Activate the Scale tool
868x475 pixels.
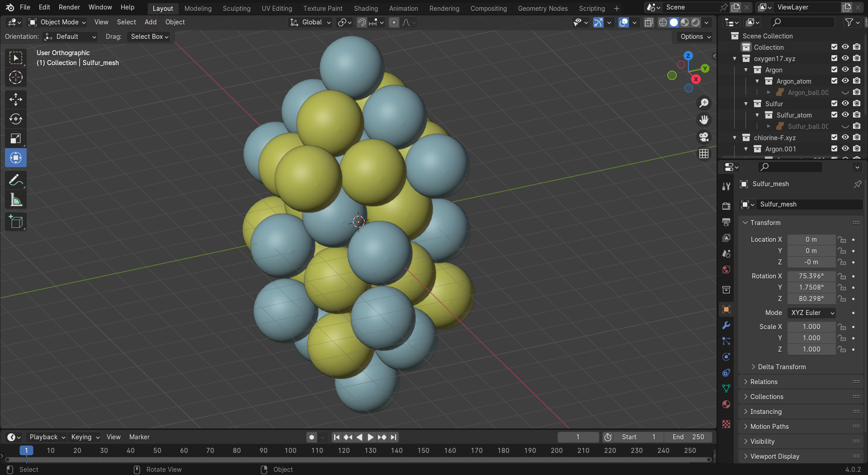16,139
